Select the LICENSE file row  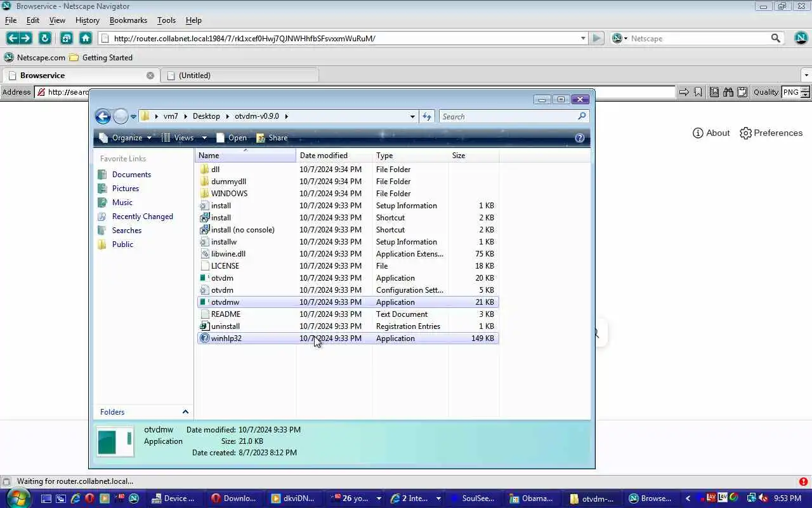click(348, 266)
